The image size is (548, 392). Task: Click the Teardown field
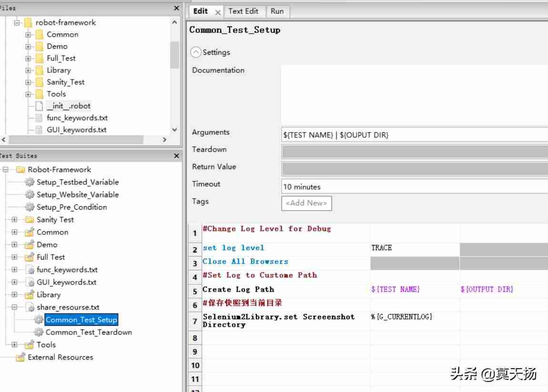pos(415,152)
